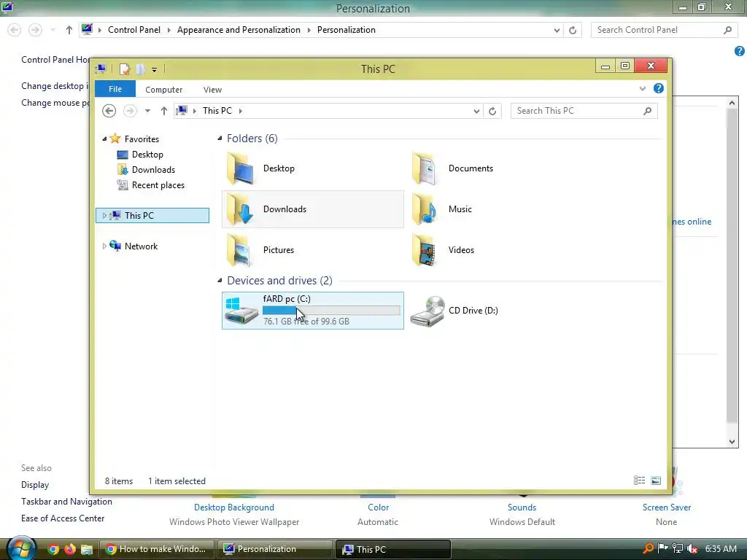This screenshot has width=747, height=560.
Task: Click the search magnifier in Search This PC
Action: pos(648,111)
